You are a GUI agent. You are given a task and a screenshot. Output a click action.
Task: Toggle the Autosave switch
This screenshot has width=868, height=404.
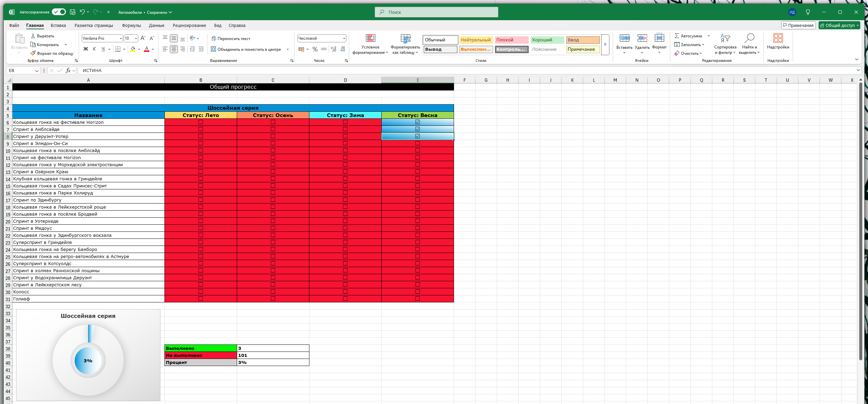coord(59,12)
